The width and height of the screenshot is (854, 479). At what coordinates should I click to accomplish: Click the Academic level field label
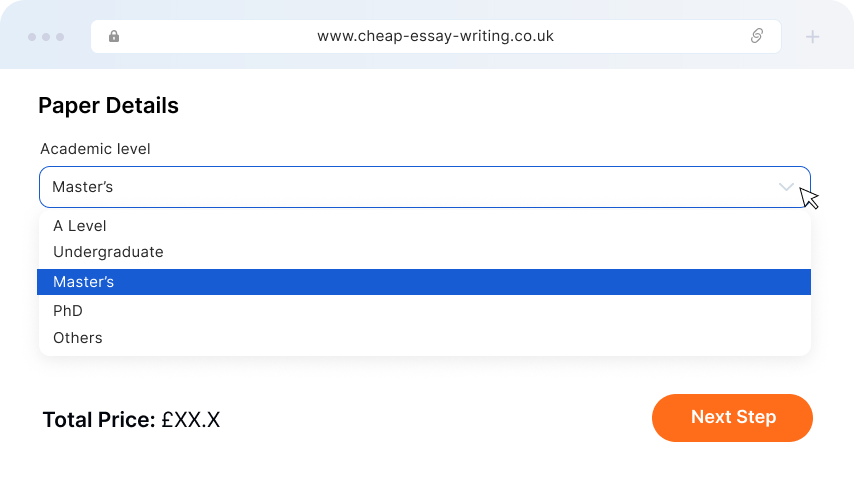[95, 149]
